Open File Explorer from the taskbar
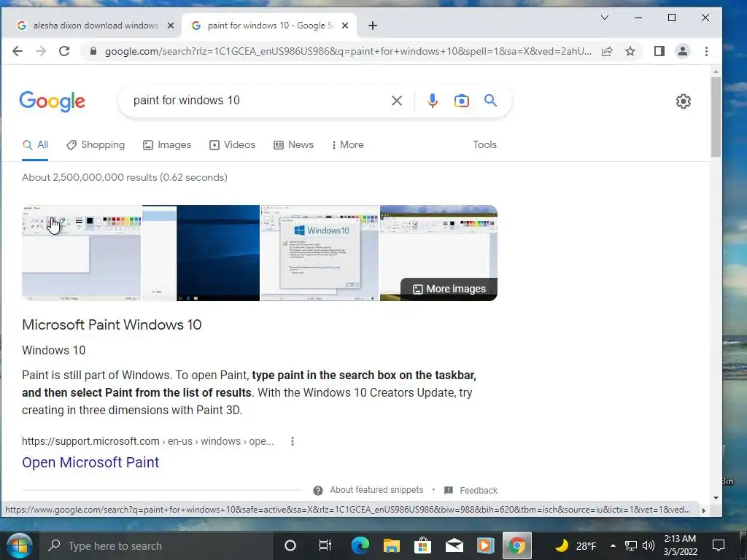The image size is (747, 560). [392, 545]
